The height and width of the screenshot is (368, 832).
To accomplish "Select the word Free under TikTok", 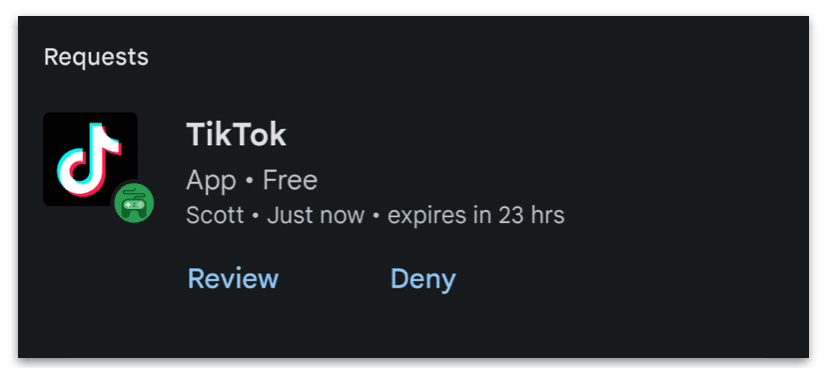I will [290, 180].
